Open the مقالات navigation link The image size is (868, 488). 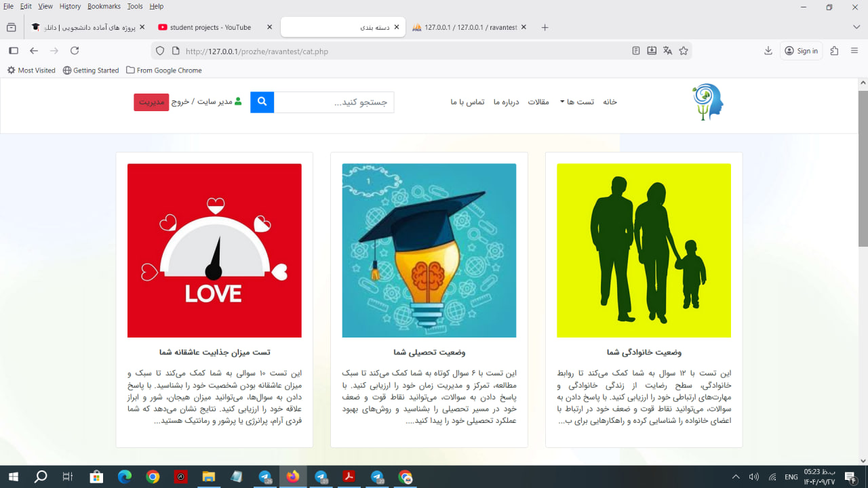pos(538,102)
